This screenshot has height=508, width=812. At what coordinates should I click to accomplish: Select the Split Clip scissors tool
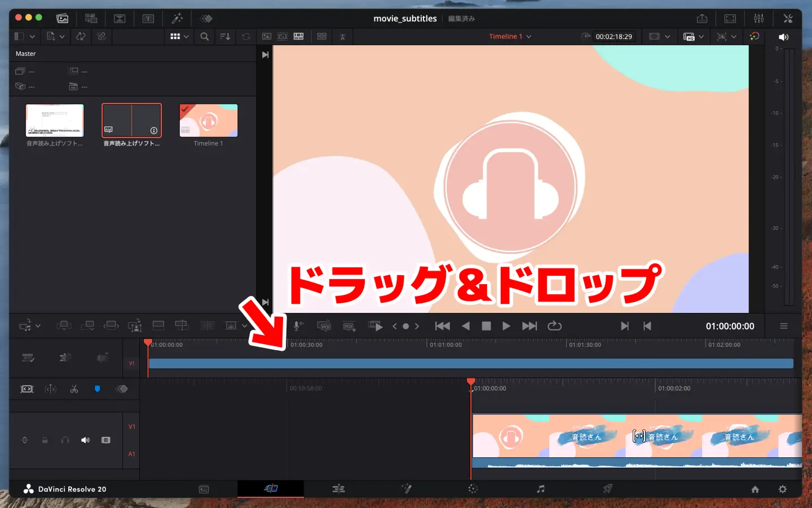click(74, 388)
